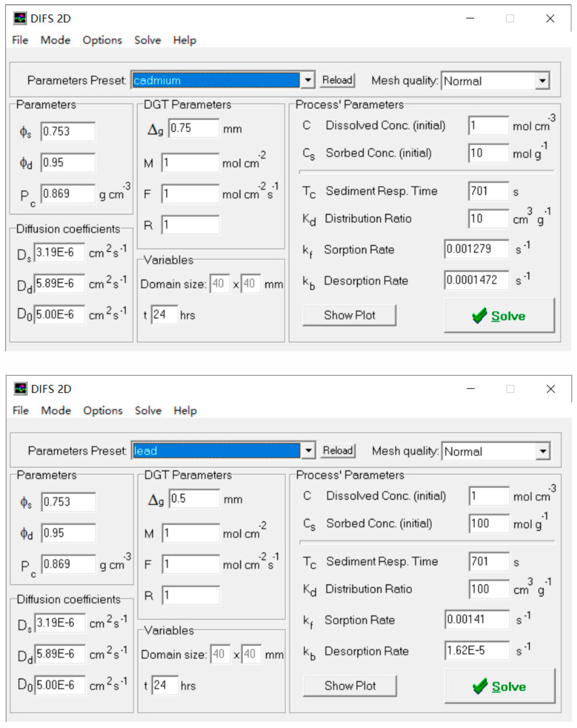Minimize the lead DIFS 2D window
The width and height of the screenshot is (577, 728).
click(471, 389)
